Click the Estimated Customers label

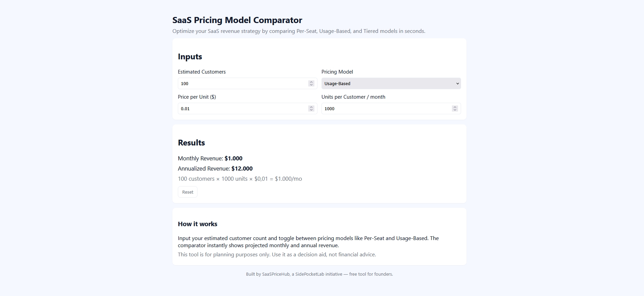click(x=202, y=72)
